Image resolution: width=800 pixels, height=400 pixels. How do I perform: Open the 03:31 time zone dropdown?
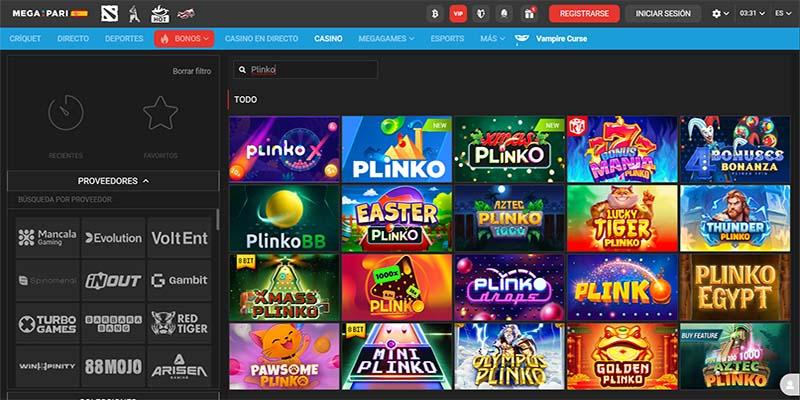coord(753,14)
